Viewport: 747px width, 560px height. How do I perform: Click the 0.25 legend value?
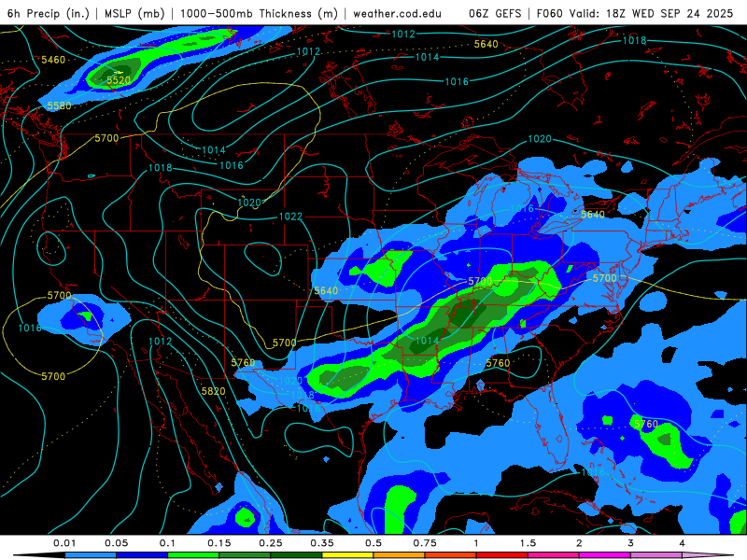(x=271, y=543)
